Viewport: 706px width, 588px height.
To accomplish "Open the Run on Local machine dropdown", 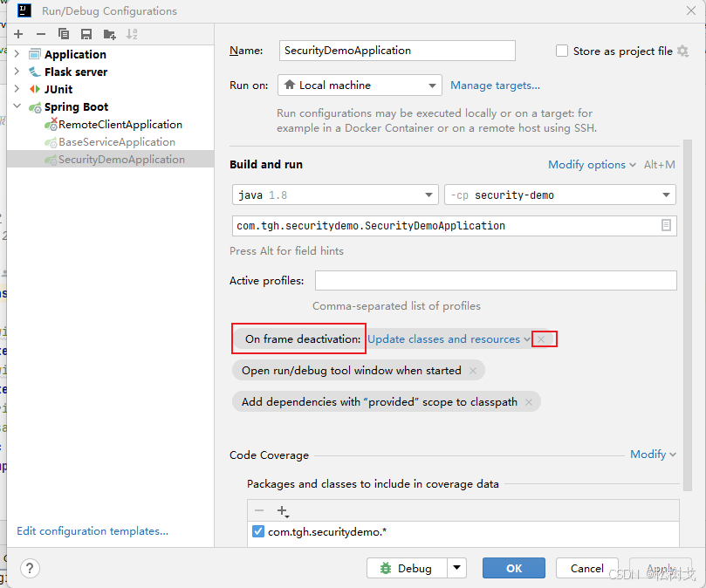I will pos(360,85).
